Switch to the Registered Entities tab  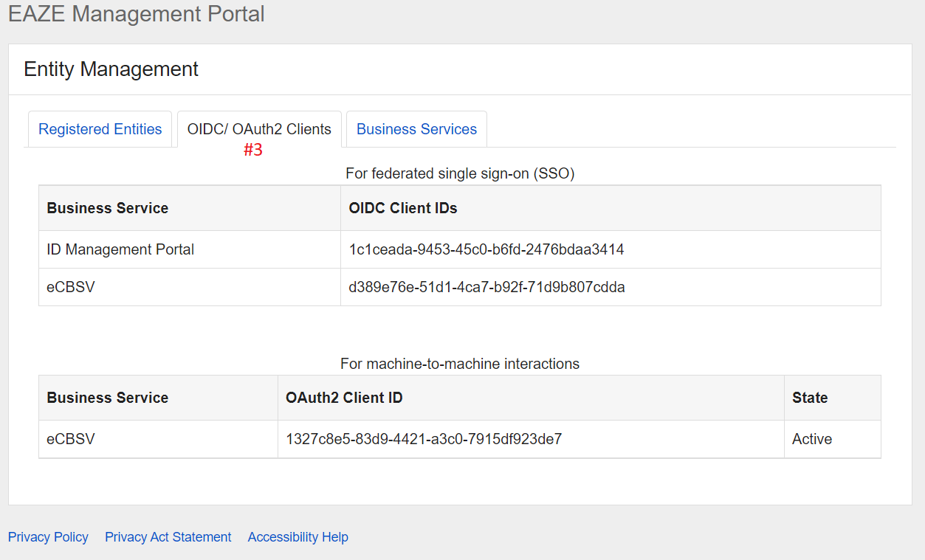click(100, 129)
